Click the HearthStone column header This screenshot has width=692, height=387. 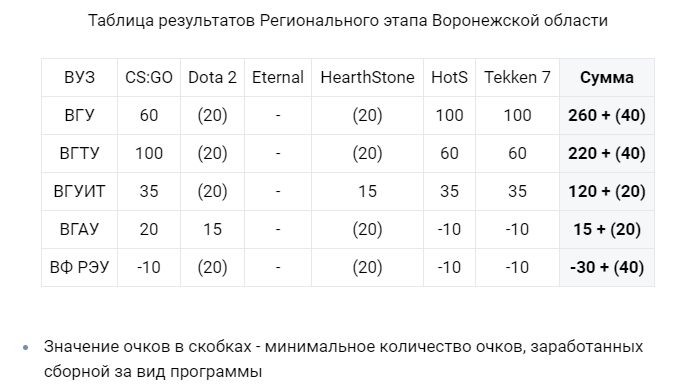367,78
